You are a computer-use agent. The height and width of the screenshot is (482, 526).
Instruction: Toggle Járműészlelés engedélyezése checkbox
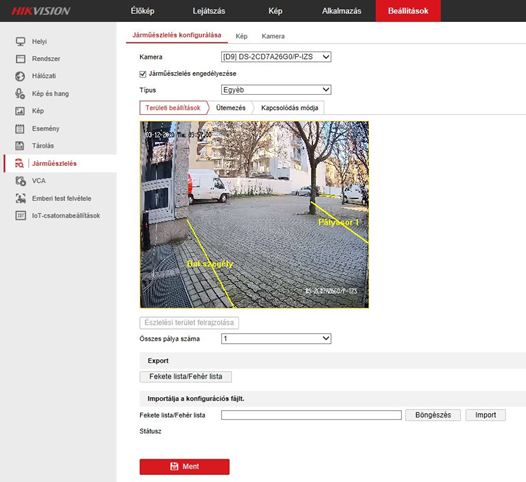tap(143, 74)
